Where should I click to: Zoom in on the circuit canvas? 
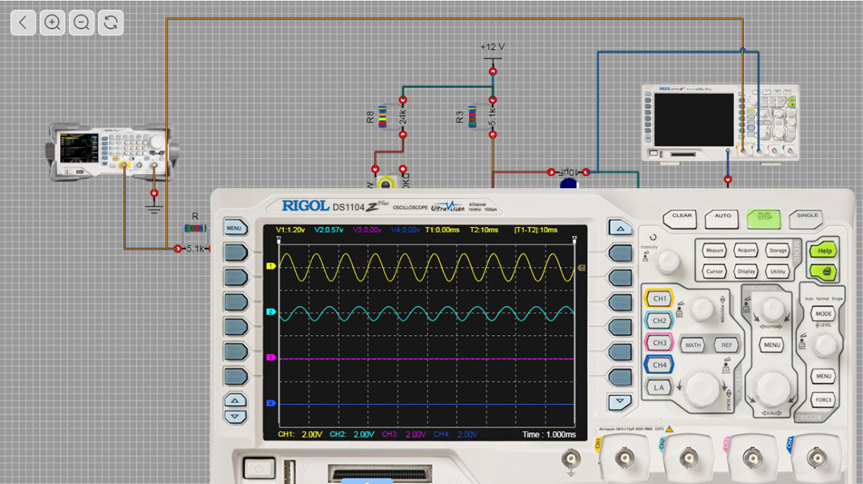point(53,22)
